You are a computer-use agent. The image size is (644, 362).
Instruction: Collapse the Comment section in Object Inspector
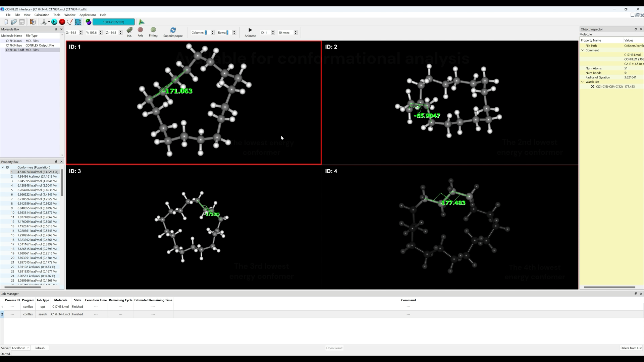coord(583,50)
